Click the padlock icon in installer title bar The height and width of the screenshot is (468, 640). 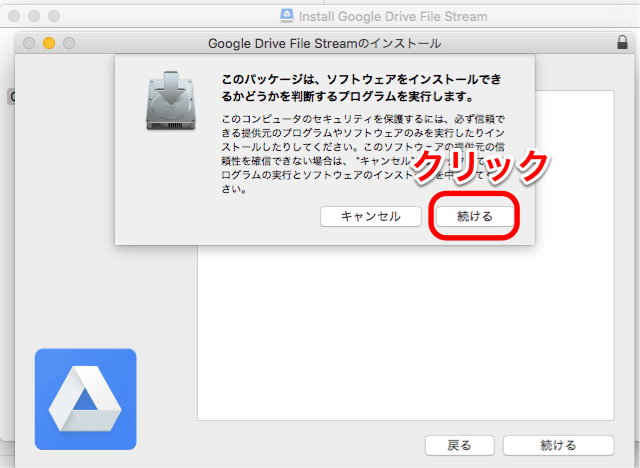(622, 43)
